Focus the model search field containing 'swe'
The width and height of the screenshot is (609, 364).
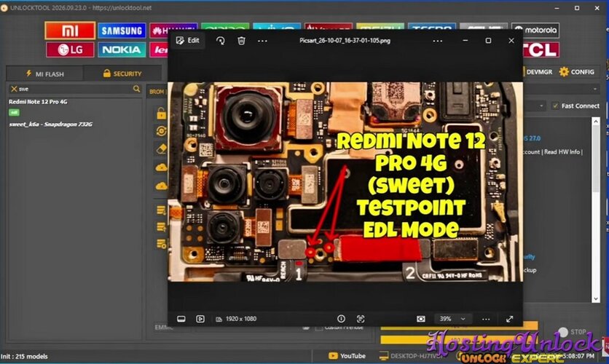pos(75,89)
